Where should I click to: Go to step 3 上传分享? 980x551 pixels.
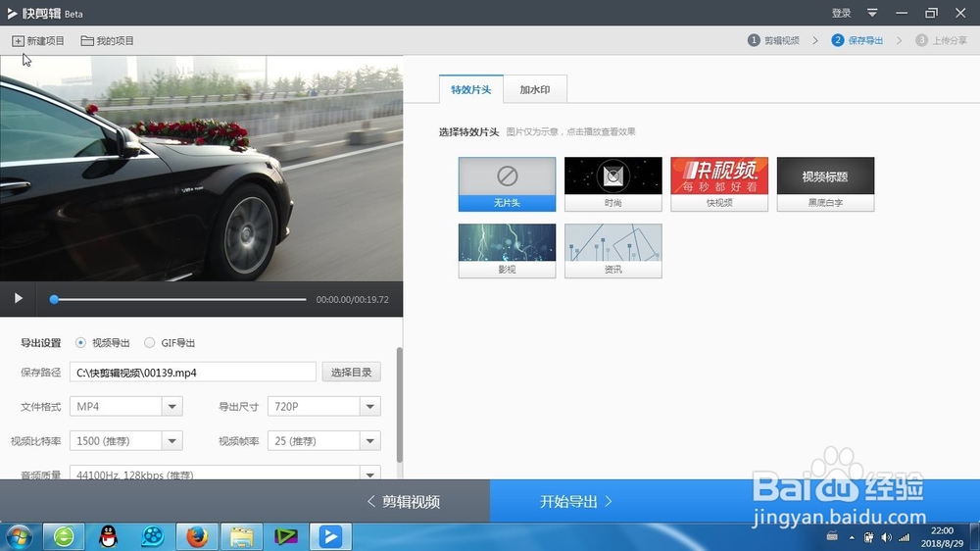click(941, 40)
